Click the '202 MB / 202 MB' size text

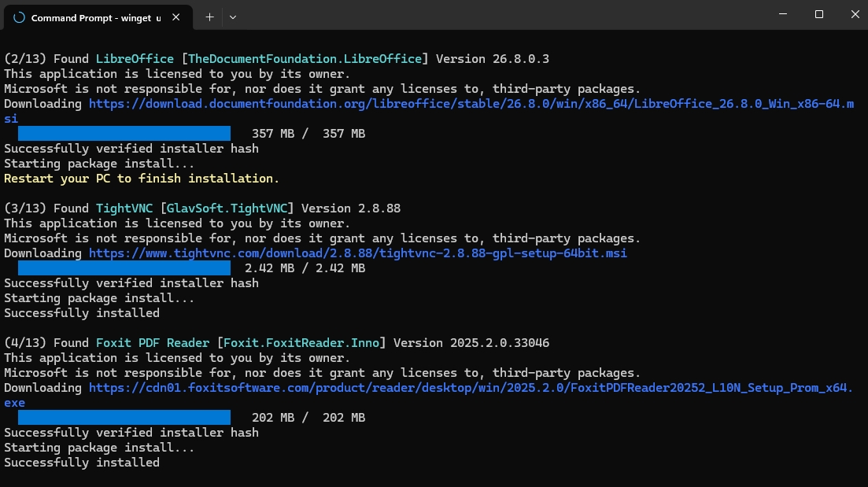pyautogui.click(x=308, y=418)
